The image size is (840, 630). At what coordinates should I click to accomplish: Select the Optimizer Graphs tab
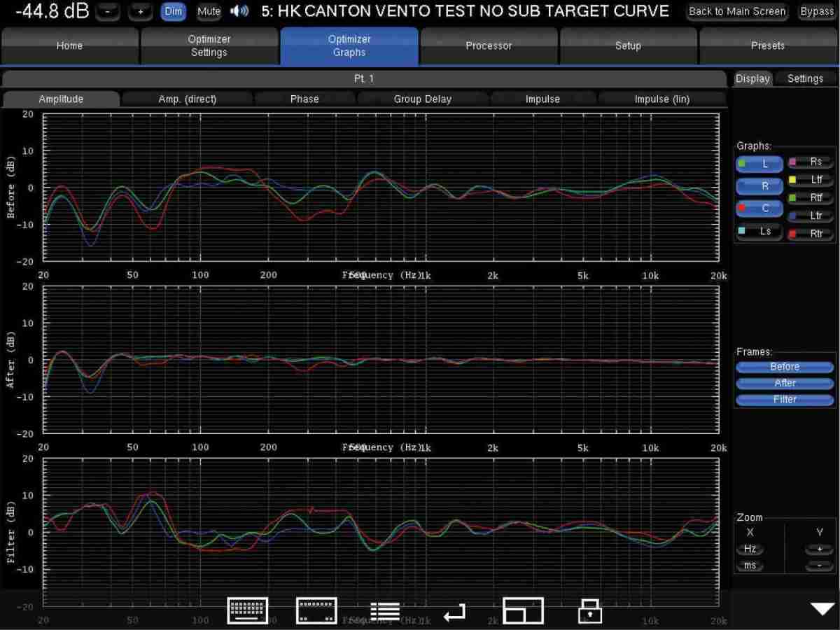tap(349, 46)
